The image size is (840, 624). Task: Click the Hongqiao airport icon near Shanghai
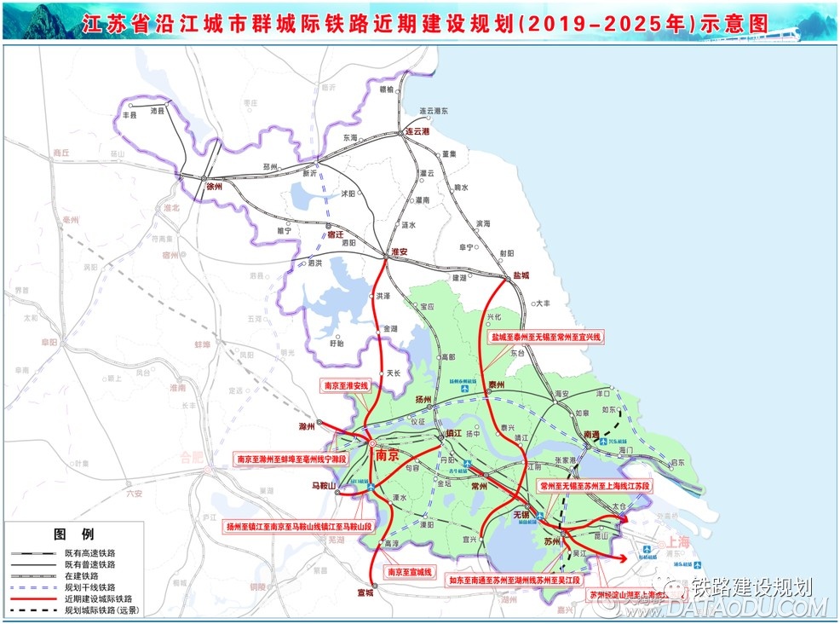pyautogui.click(x=647, y=550)
